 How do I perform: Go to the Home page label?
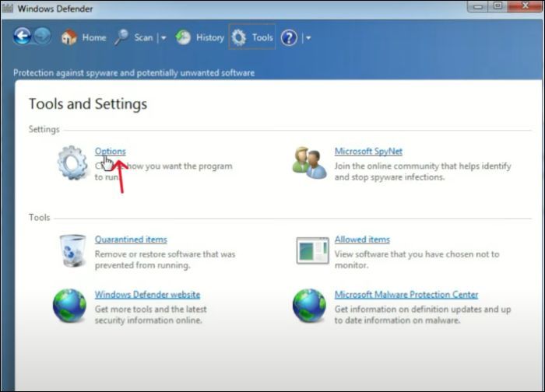pos(94,37)
